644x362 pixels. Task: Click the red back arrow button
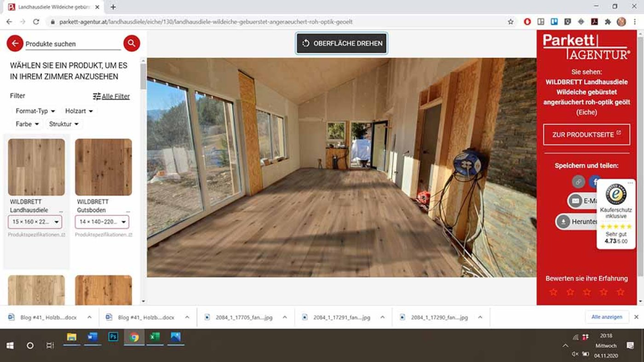point(15,43)
